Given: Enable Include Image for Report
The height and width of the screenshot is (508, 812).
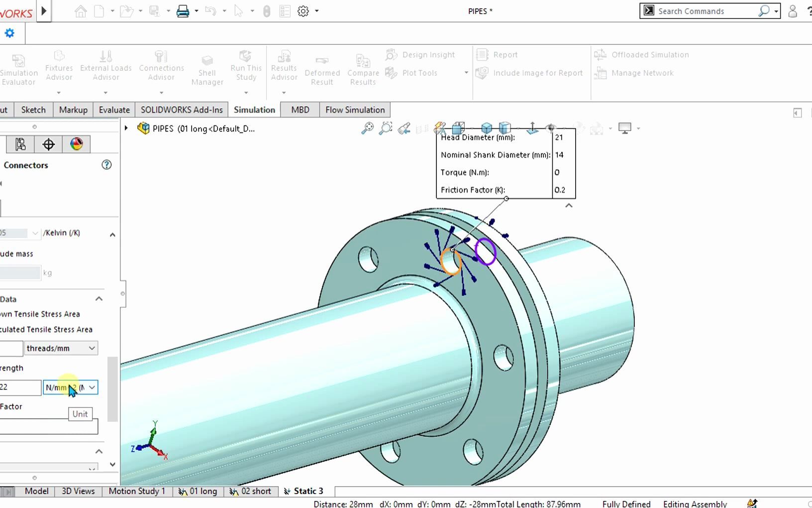Looking at the screenshot, I should (529, 73).
